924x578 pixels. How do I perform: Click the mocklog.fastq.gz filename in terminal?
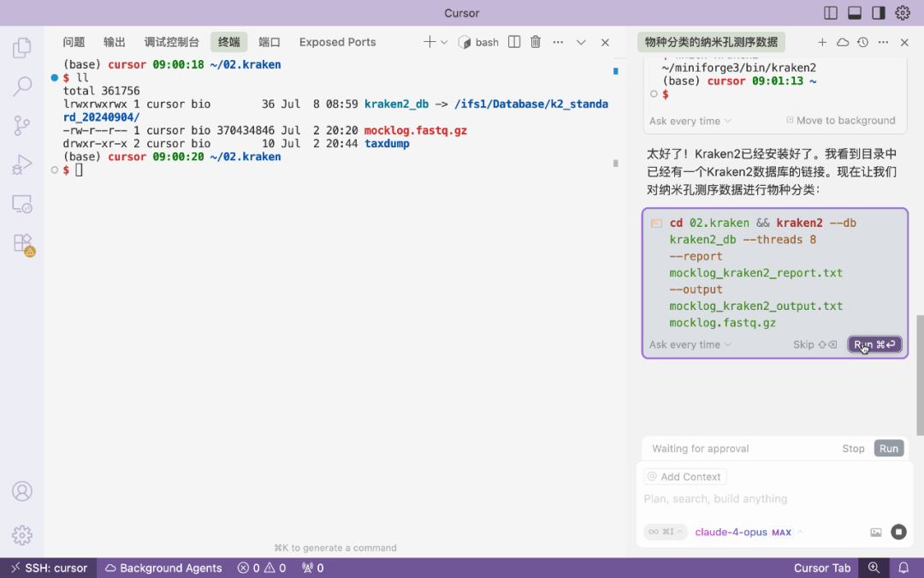click(x=416, y=130)
